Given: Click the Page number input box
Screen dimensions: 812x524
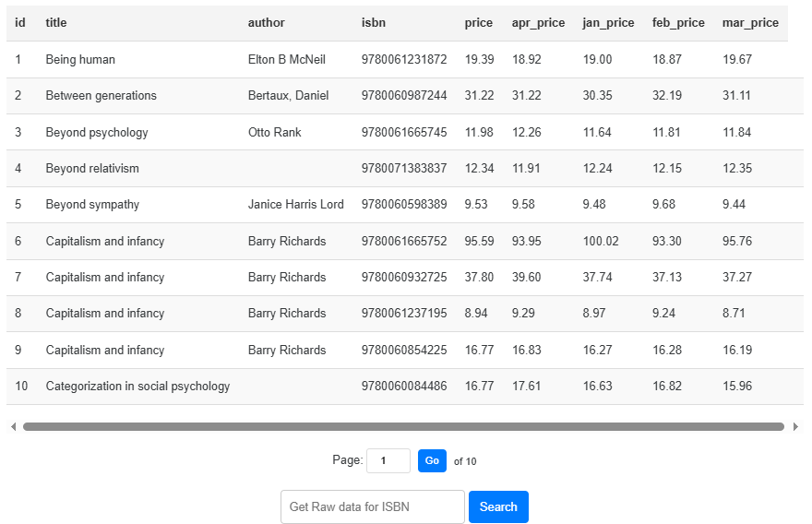Looking at the screenshot, I should pos(388,460).
